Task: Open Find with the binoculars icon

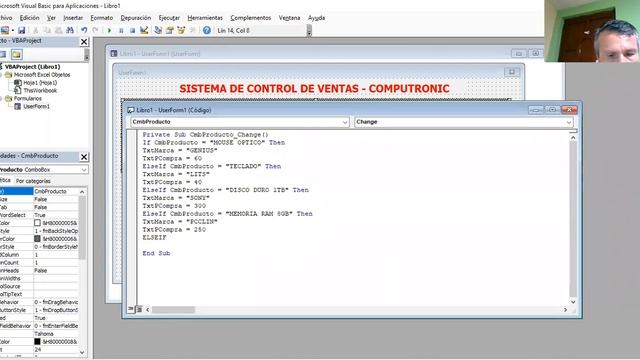Action: pyautogui.click(x=70, y=30)
